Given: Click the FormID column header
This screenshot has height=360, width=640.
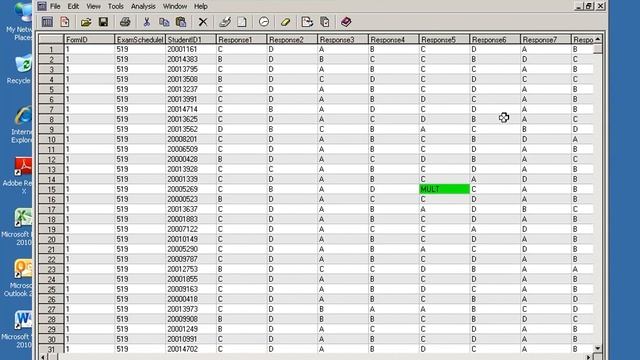Looking at the screenshot, I should (x=89, y=40).
